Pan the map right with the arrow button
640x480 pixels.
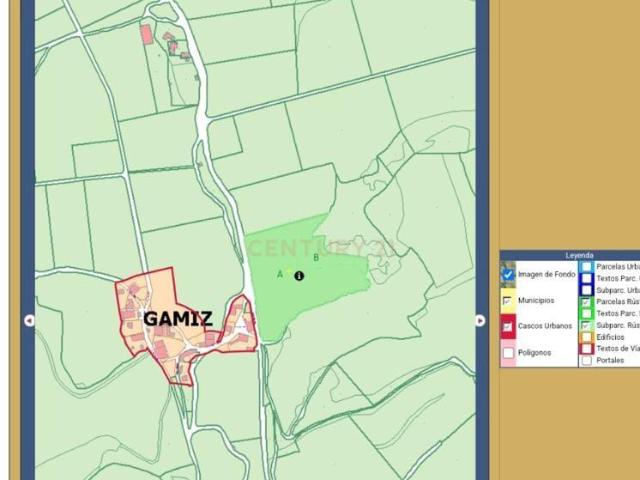tap(480, 321)
